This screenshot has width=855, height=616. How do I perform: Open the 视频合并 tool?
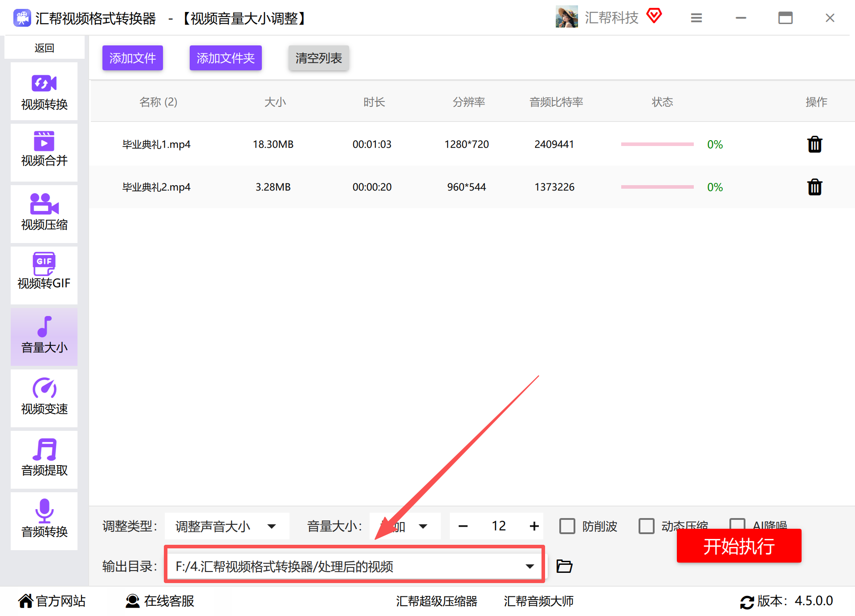click(44, 153)
